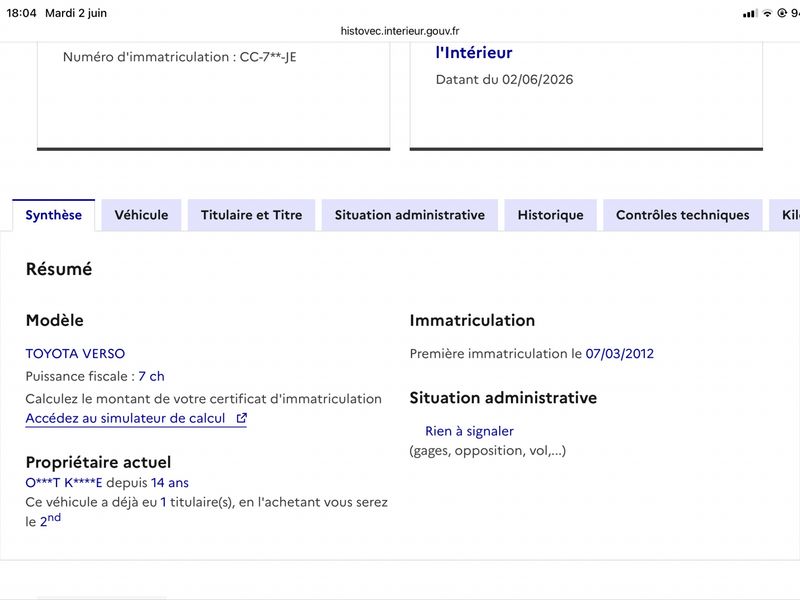Click the Propriétaire actuel heading
Screen dimensions: 800x600
point(98,462)
